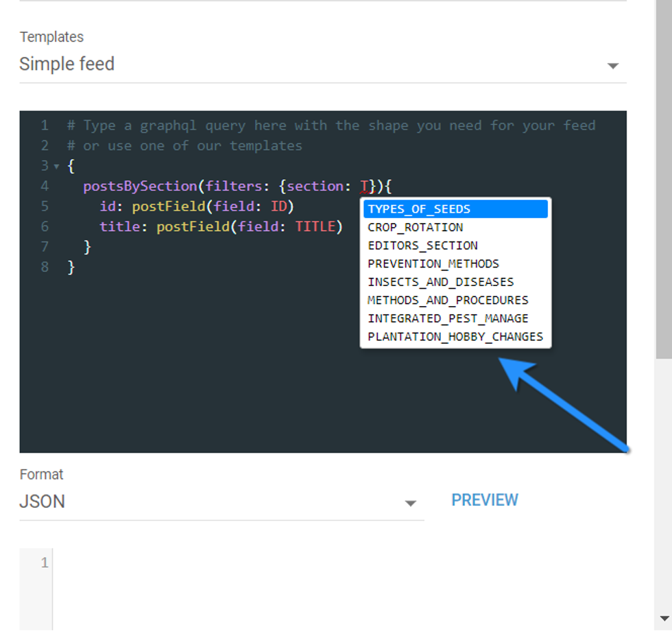Click the PREVIEW button
The height and width of the screenshot is (634, 672).
(484, 500)
